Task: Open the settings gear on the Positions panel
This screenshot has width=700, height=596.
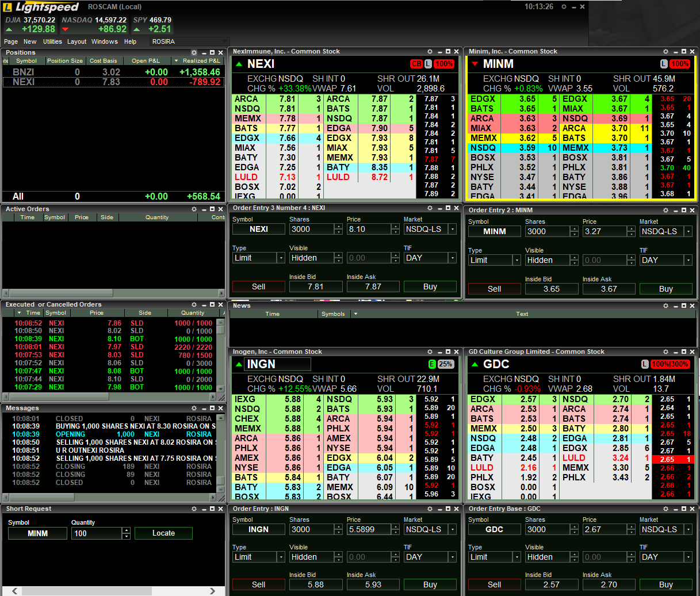Action: pyautogui.click(x=193, y=52)
